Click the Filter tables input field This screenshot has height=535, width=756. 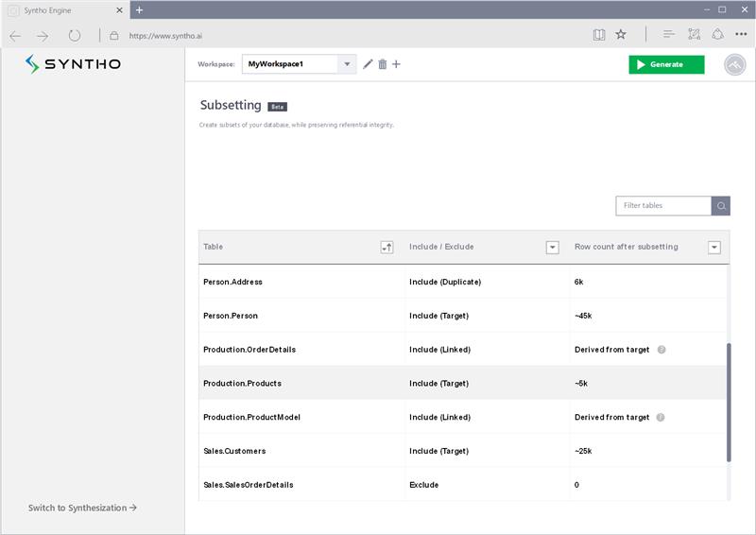point(663,205)
